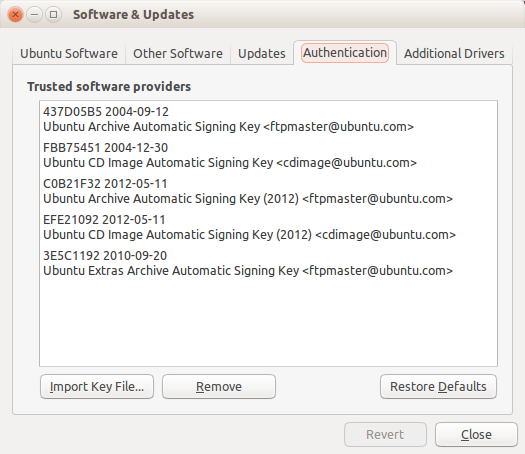
Task: Close the window with the red button
Action: (15, 15)
